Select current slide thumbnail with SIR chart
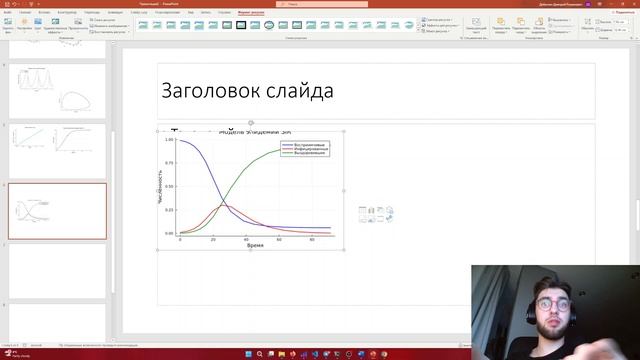The image size is (640, 360). coord(57,211)
